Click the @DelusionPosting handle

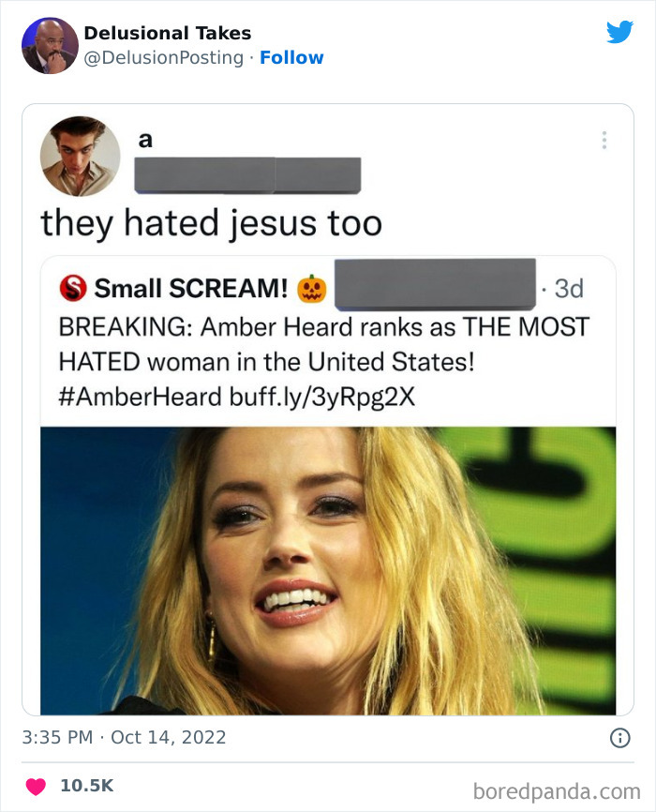163,57
